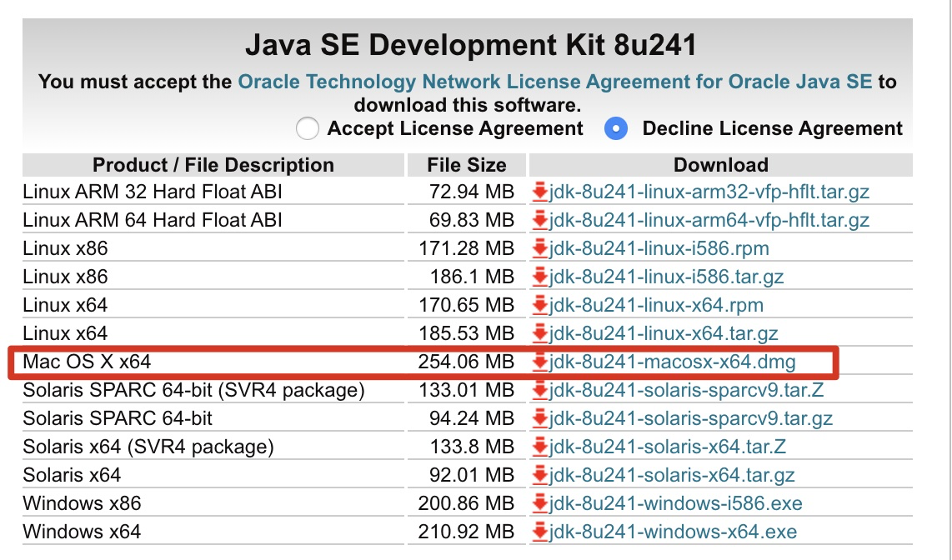Select the Accept License Agreement radio button
The height and width of the screenshot is (560, 952).
[x=308, y=128]
